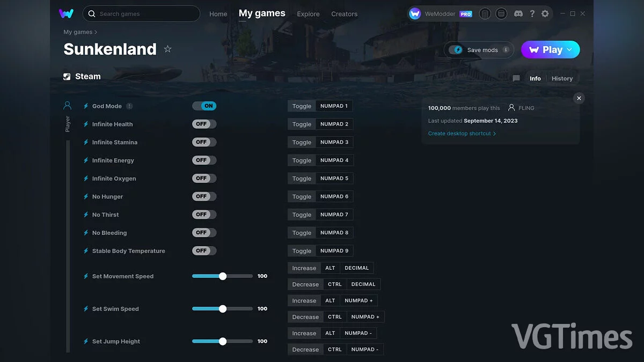Click the Steam platform icon
Screen dimensions: 644x362
pos(68,76)
